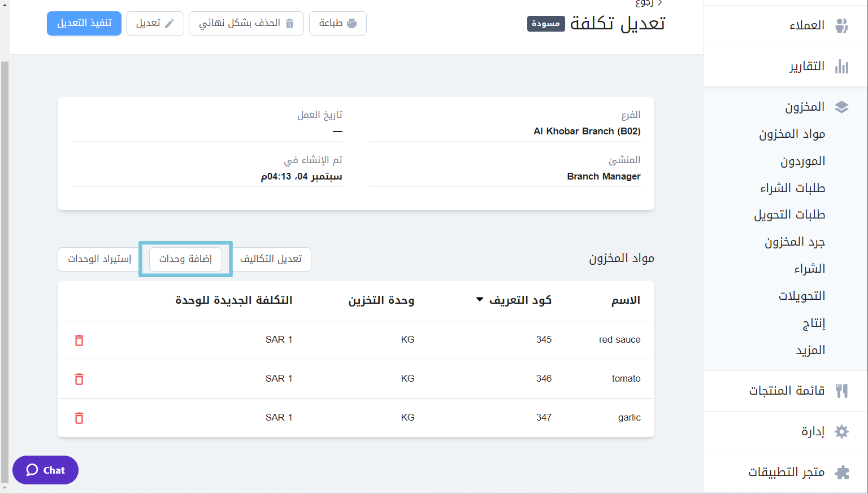This screenshot has width=868, height=494.
Task: Click the إدارة settings gear icon
Action: coord(841,431)
